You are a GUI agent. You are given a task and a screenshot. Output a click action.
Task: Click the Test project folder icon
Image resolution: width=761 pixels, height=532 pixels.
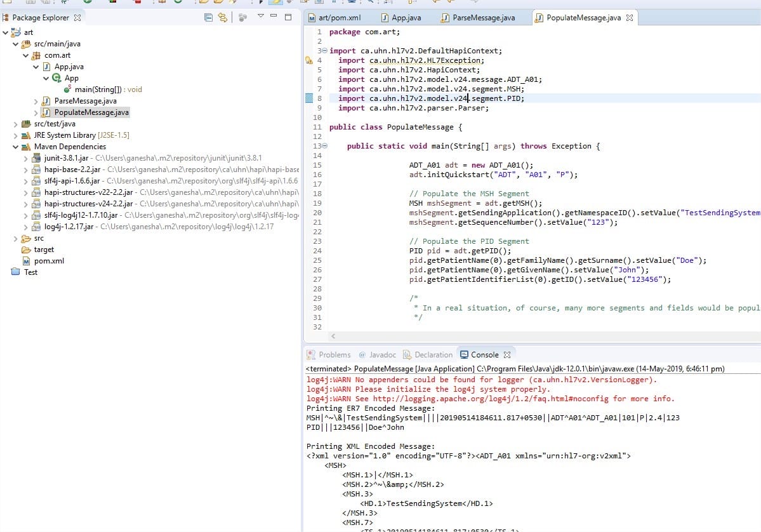point(15,272)
